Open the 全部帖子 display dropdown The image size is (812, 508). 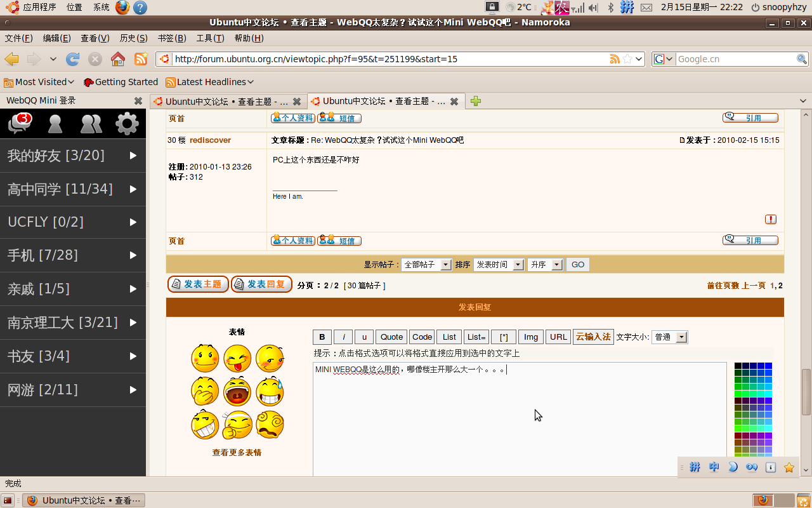pos(426,265)
